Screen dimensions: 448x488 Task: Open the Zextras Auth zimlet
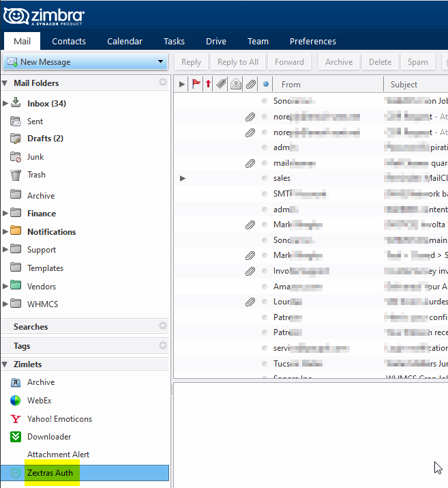pyautogui.click(x=85, y=473)
